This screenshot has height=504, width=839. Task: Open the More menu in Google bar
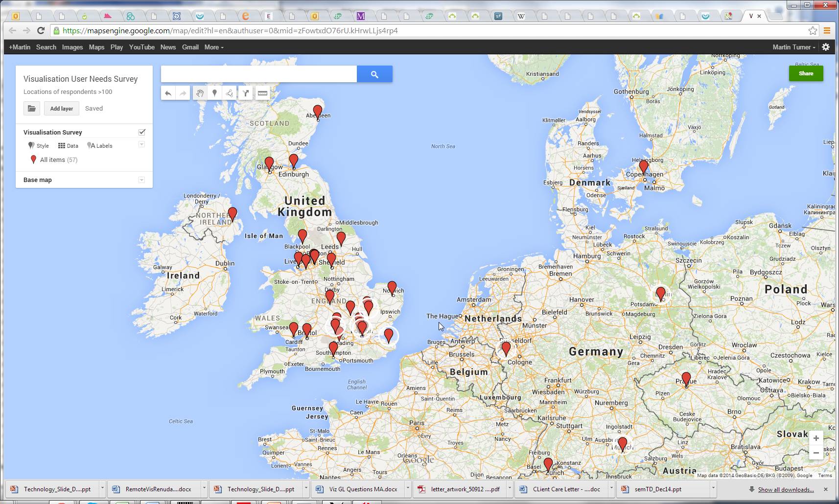[x=214, y=47]
